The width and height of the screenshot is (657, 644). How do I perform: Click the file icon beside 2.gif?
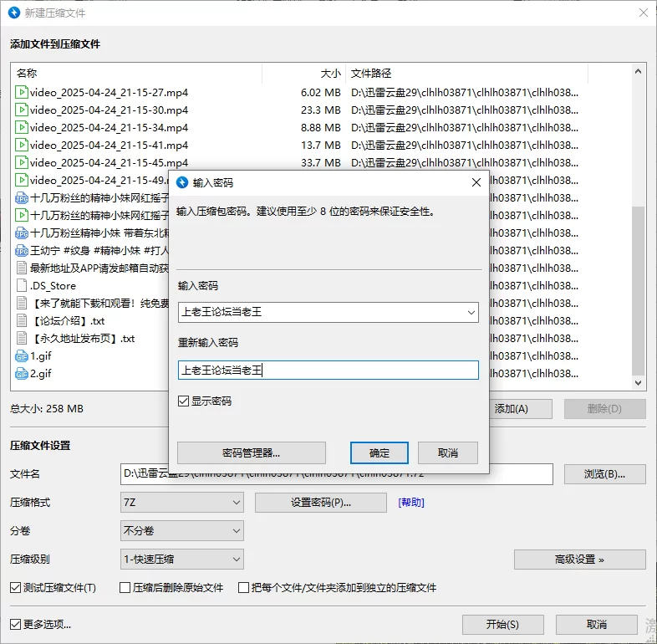(x=23, y=374)
